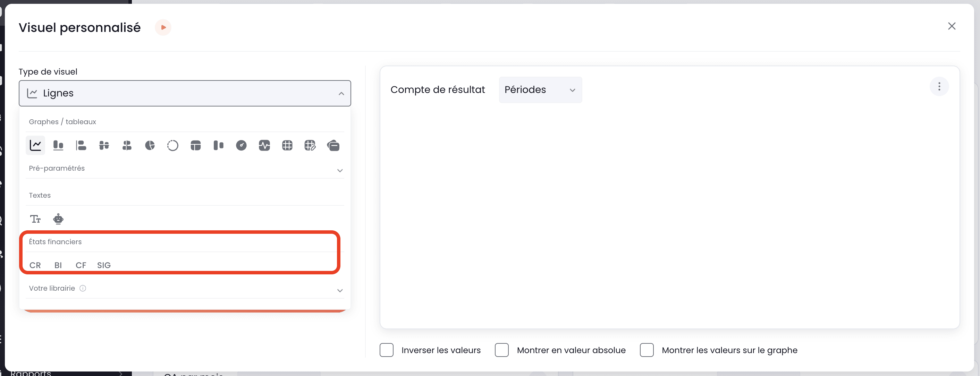Collapse the Type de visuel Lignes dropdown
Viewport: 980px width, 376px height.
click(x=185, y=93)
